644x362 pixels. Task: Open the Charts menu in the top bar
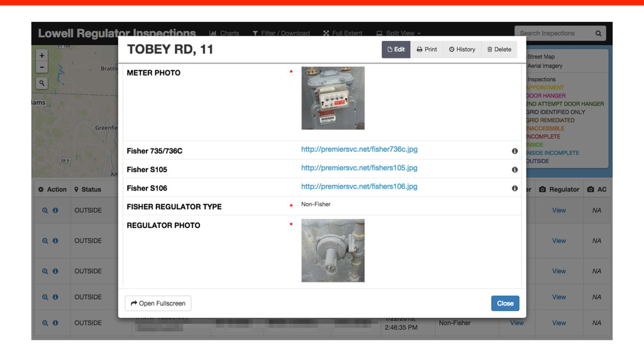[225, 33]
